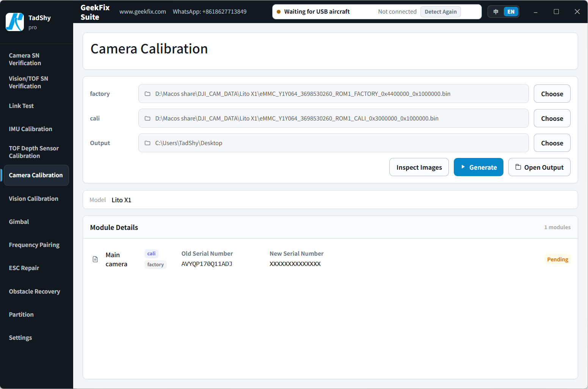Click the Old Serial Number column label
The image size is (588, 389).
coord(207,254)
